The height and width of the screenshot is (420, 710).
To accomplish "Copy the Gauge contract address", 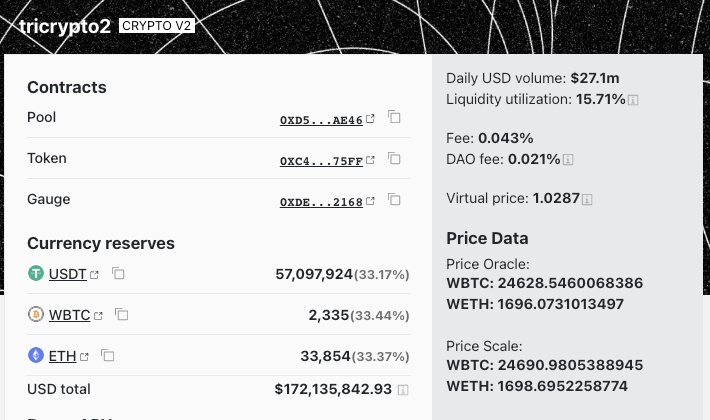I will [x=395, y=200].
